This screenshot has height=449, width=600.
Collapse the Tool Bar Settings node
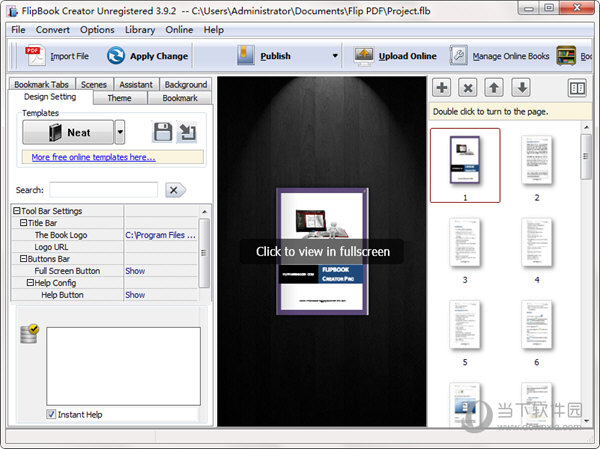pos(16,211)
